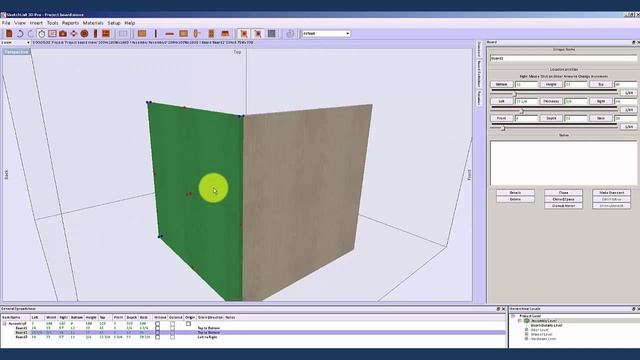Collapse the Assembly0 row in spreadsheet
The width and height of the screenshot is (640, 360).
pyautogui.click(x=4, y=324)
